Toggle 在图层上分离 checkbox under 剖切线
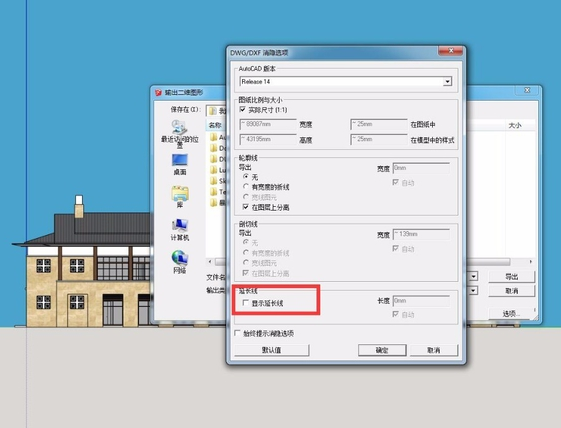Image resolution: width=561 pixels, height=428 pixels. [245, 273]
